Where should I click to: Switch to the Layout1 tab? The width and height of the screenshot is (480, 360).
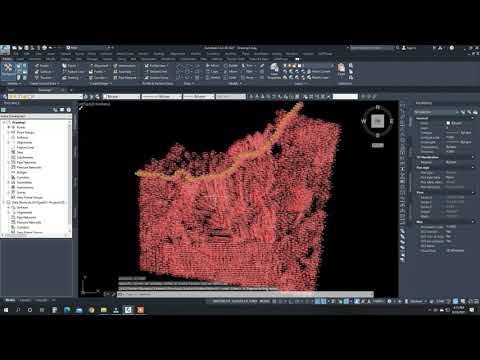[25, 300]
